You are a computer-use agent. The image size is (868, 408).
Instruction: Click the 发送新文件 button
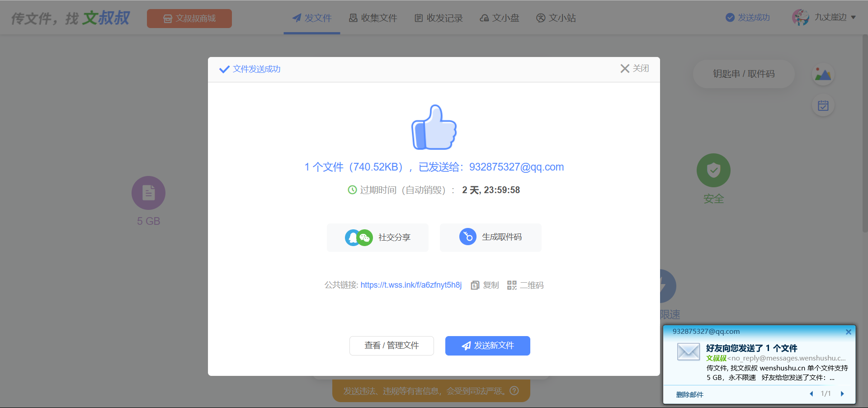click(x=488, y=346)
